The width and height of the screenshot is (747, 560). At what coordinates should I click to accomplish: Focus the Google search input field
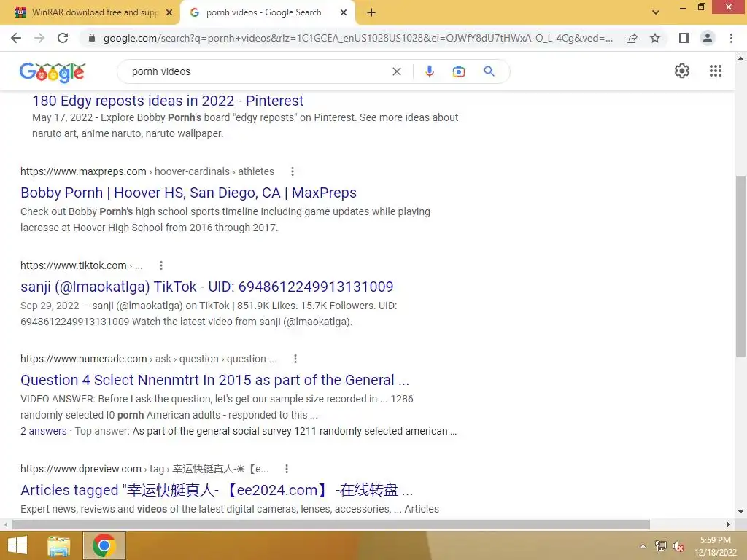[x=258, y=71]
